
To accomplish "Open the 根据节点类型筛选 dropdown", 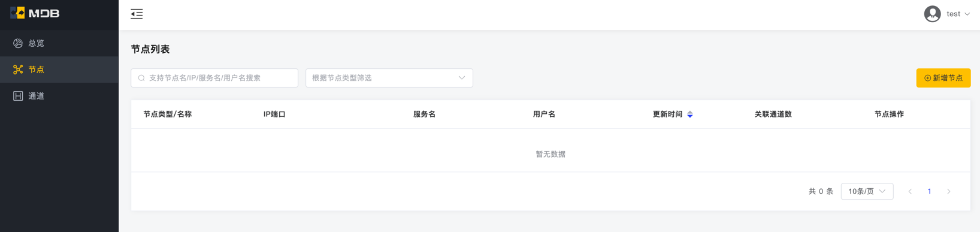I will click(x=389, y=78).
